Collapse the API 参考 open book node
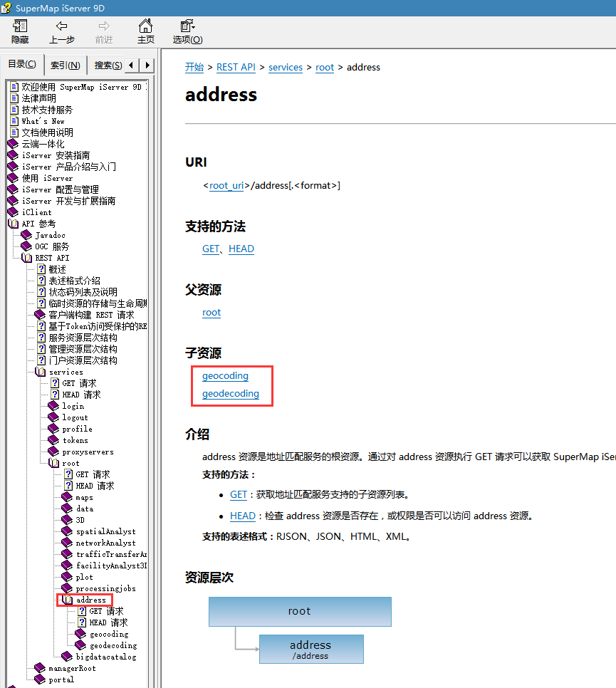Viewport: 616px width, 688px height. pyautogui.click(x=13, y=224)
